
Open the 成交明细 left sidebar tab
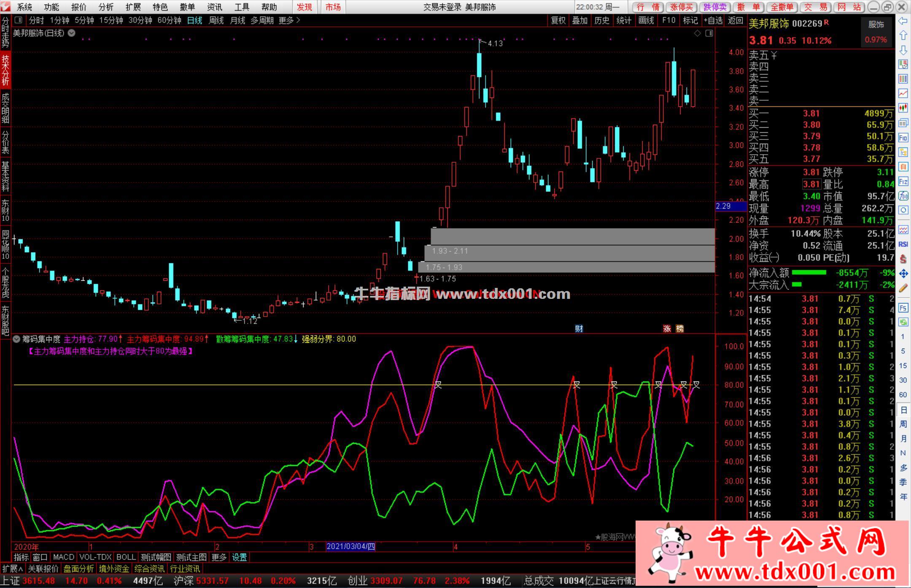pos(5,107)
